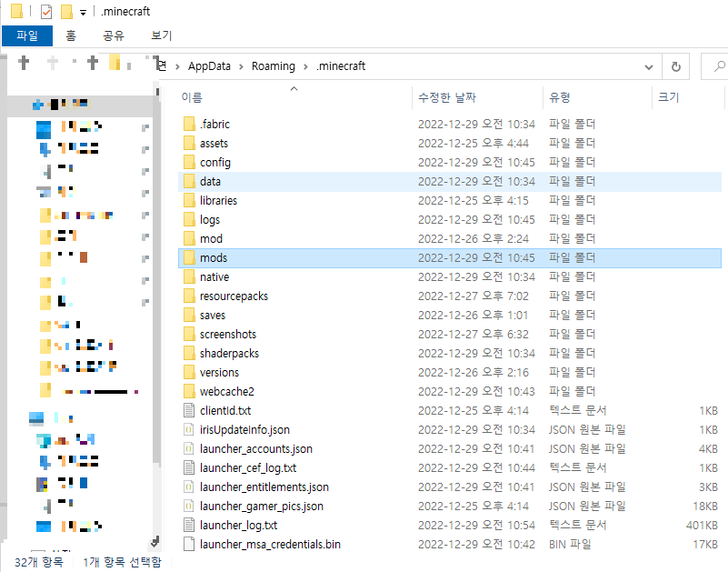Expand chevron before AppData in breadcrumb
The height and width of the screenshot is (572, 728).
(177, 67)
